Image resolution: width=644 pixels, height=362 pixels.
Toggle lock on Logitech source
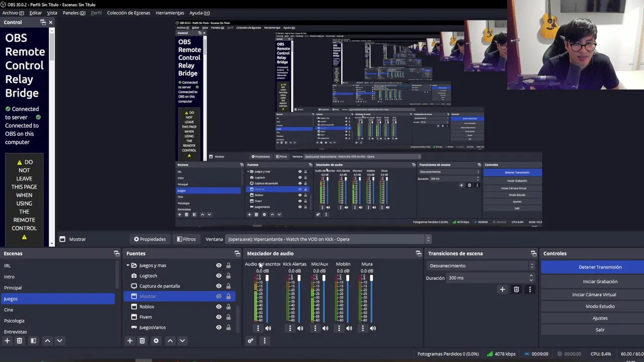228,276
